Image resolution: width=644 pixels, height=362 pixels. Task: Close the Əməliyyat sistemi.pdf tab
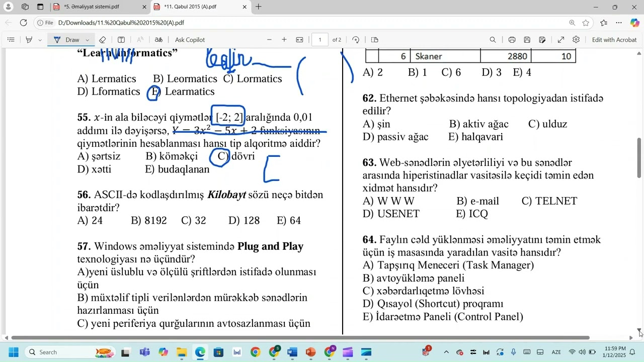144,7
